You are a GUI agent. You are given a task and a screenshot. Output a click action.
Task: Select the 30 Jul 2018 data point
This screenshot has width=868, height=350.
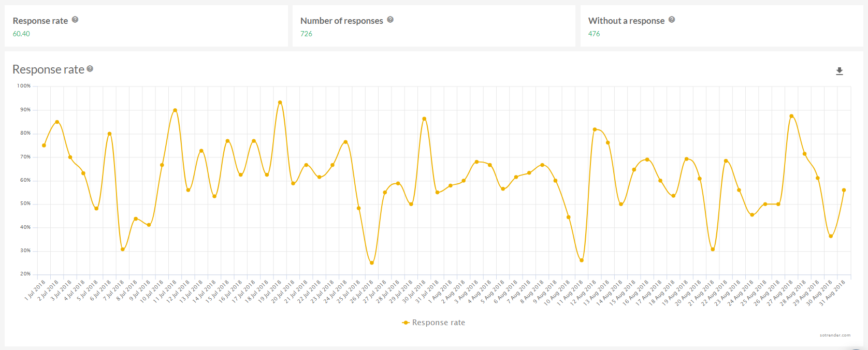click(424, 119)
